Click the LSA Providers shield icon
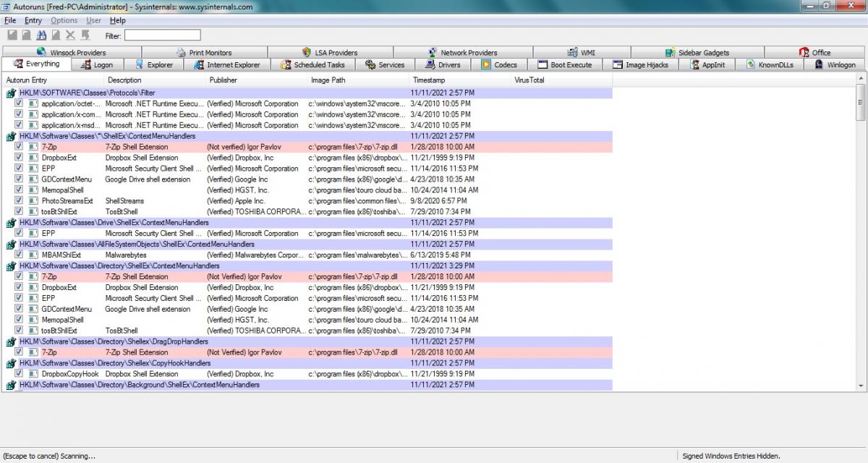 [307, 52]
